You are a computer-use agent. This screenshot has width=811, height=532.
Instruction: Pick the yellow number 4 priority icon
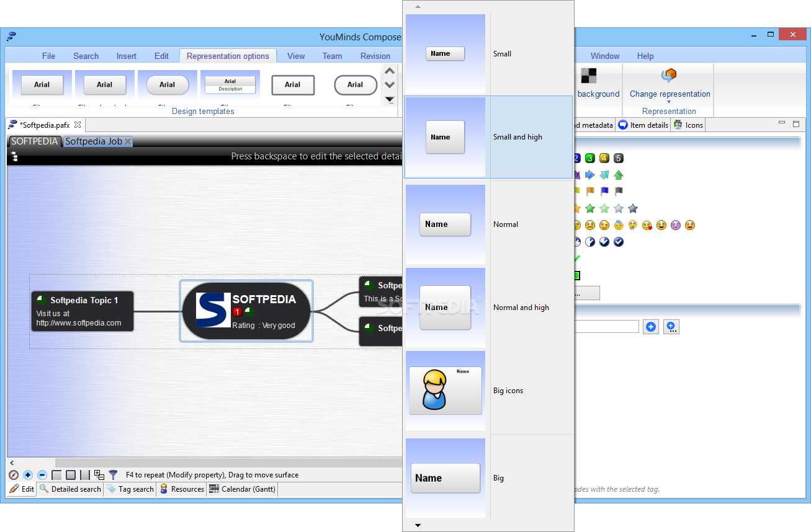[x=604, y=158]
